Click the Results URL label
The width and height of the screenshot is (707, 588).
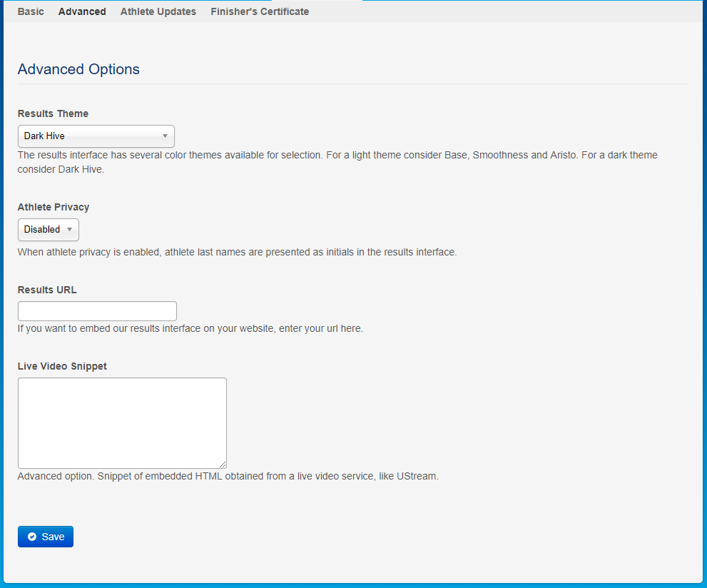[47, 290]
